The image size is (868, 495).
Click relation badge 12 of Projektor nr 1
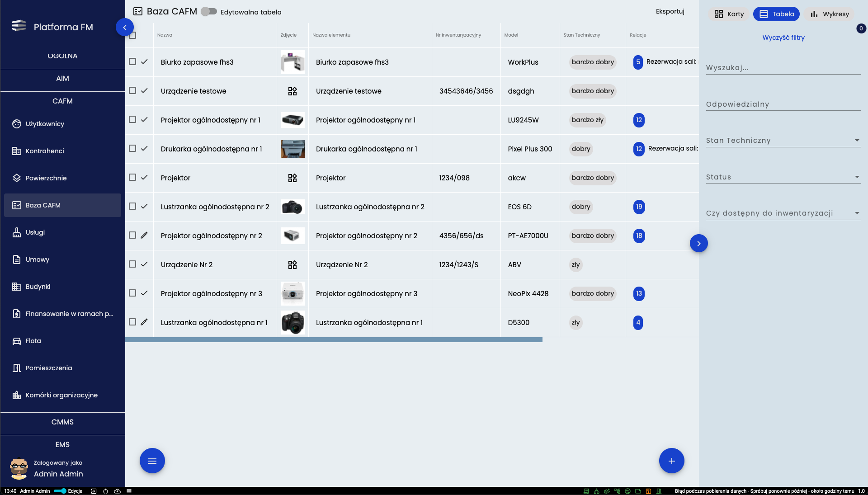(x=639, y=120)
